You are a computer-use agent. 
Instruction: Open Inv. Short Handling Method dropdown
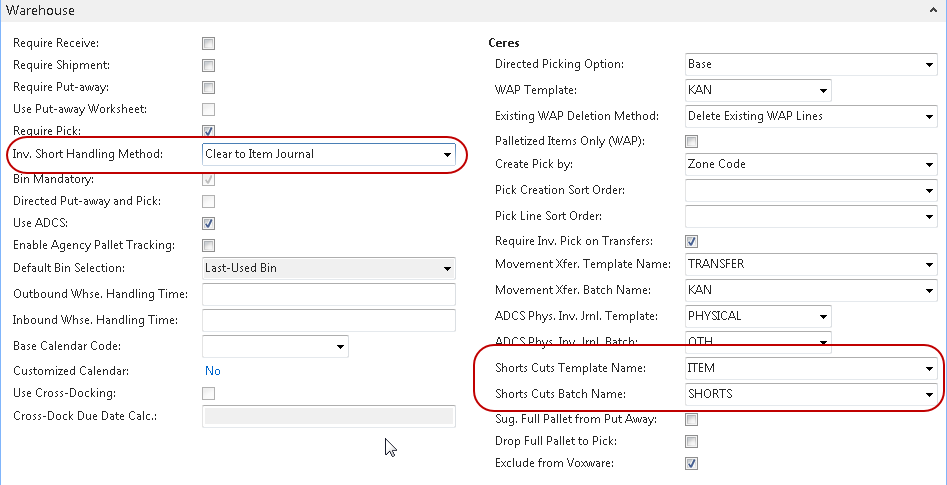pyautogui.click(x=446, y=155)
